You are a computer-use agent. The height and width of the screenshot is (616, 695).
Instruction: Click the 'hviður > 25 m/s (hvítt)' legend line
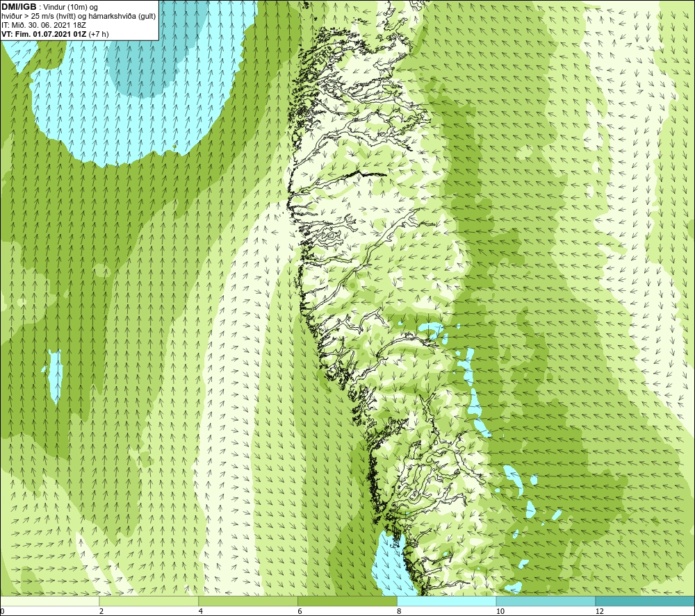tap(79, 16)
